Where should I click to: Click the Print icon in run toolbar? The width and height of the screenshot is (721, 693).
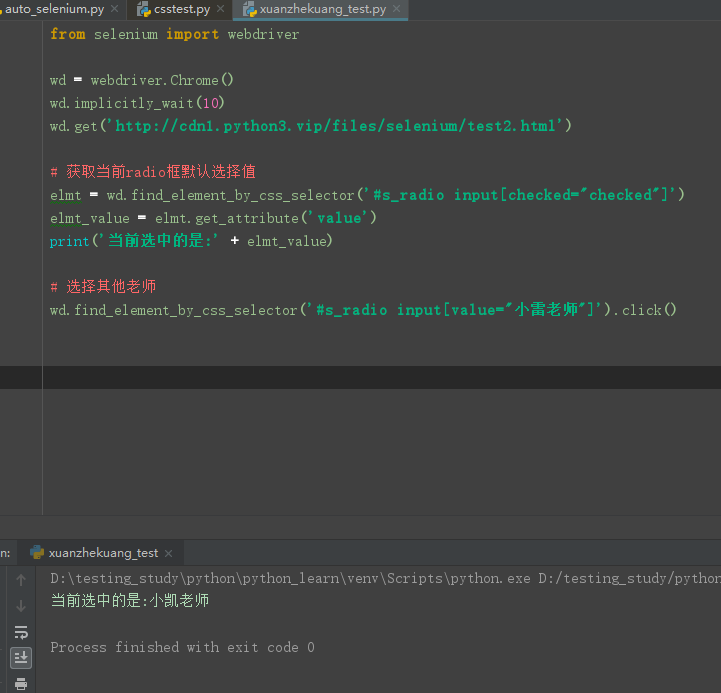click(x=21, y=684)
